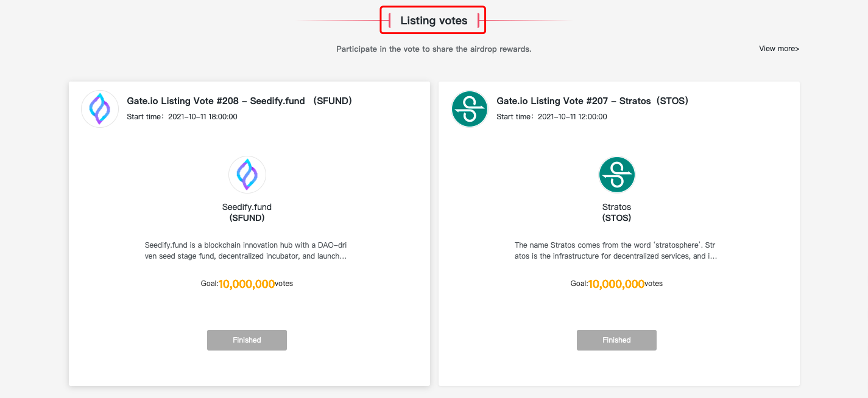868x398 pixels.
Task: Click the large Stratos logo in card center
Action: (x=617, y=175)
